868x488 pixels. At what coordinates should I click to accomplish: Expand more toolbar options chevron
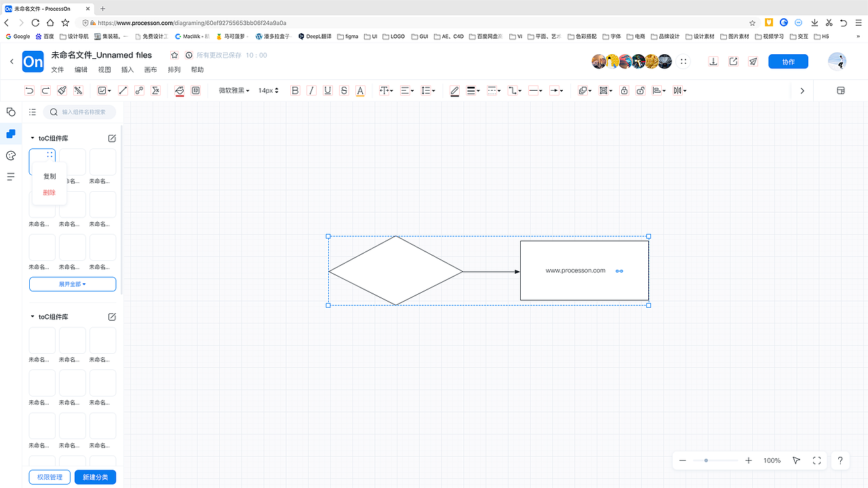[802, 91]
